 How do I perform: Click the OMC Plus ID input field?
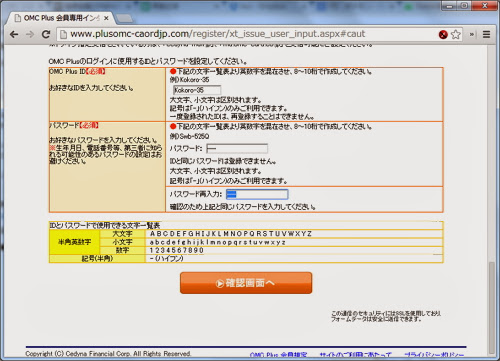(x=197, y=90)
